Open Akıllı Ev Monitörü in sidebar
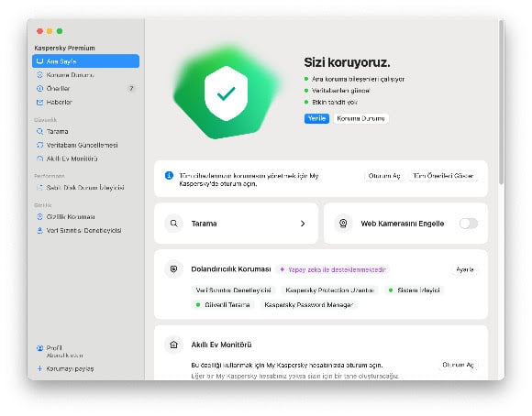 coord(85,159)
